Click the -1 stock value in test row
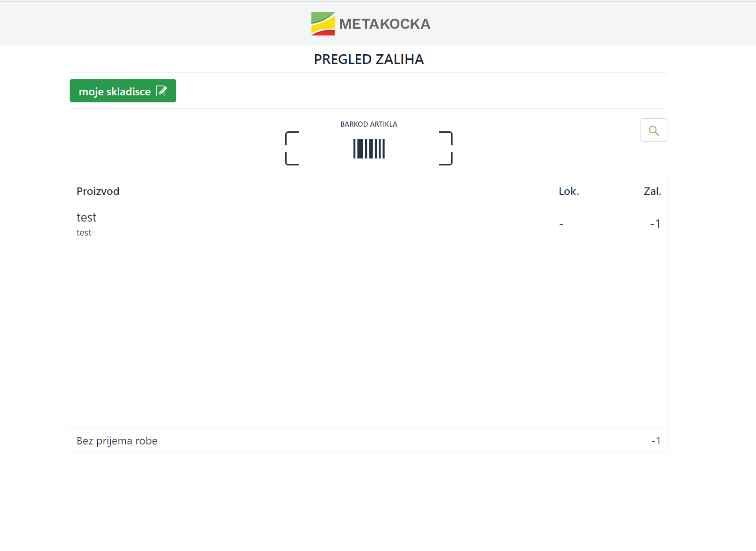 click(x=655, y=224)
